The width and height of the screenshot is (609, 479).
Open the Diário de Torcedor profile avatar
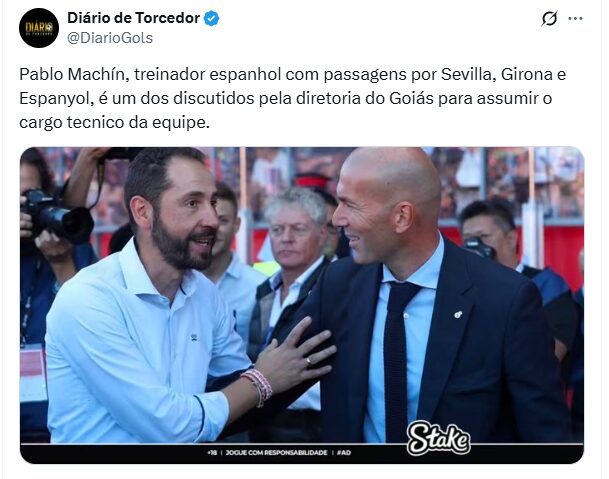[39, 28]
